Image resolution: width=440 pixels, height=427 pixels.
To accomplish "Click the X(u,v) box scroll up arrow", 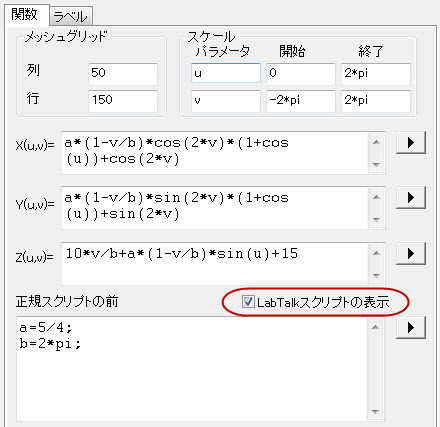I will [x=376, y=142].
